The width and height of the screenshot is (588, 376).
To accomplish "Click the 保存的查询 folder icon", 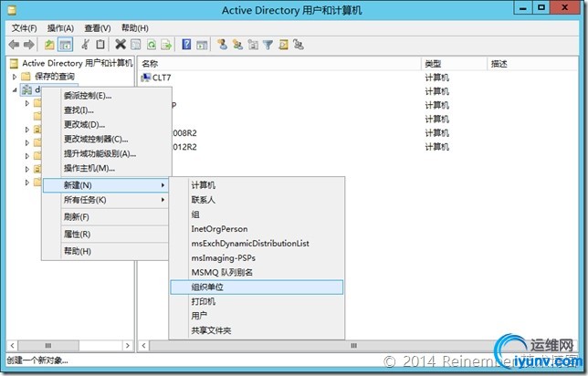I will (26, 77).
